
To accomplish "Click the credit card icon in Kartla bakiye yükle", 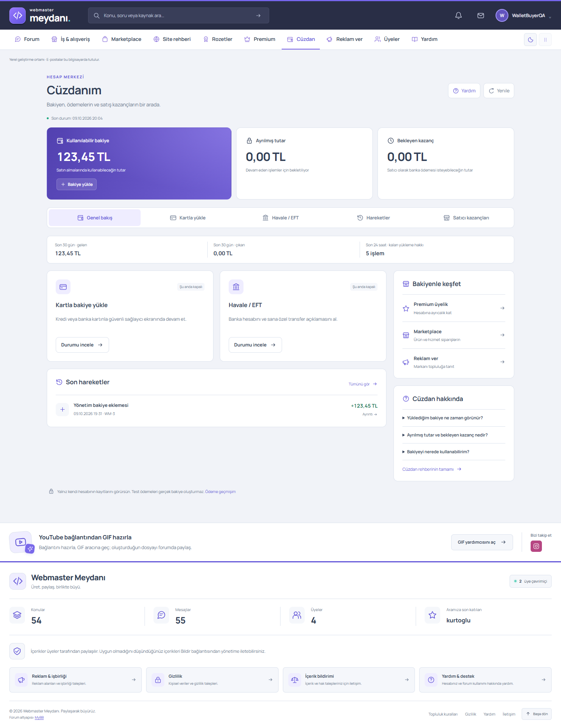I will (63, 287).
